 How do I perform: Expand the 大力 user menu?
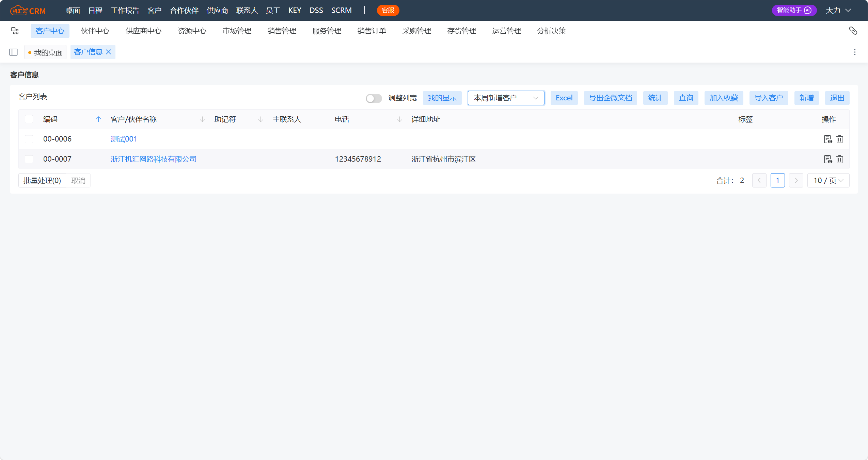(838, 10)
